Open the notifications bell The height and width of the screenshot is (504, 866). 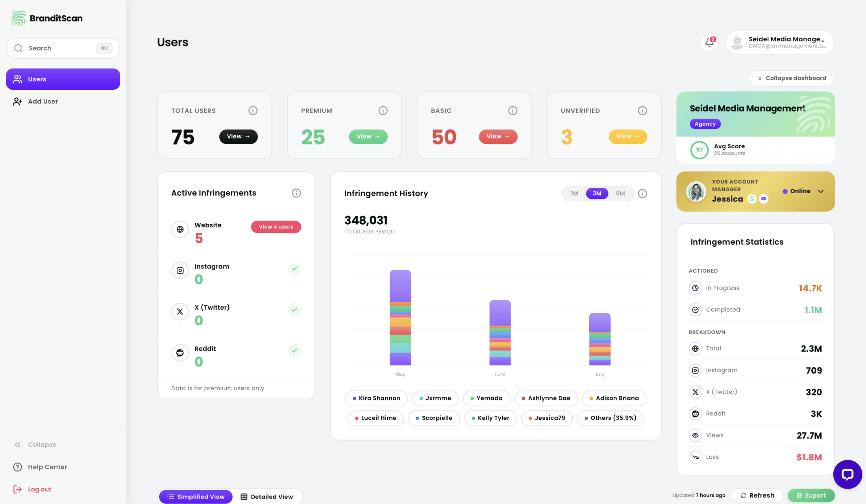[x=709, y=42]
